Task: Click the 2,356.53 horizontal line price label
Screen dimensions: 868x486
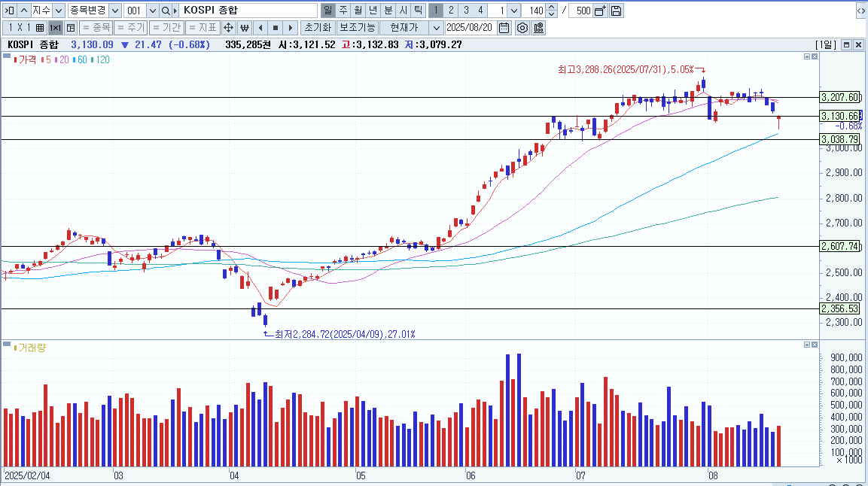Action: (x=840, y=309)
